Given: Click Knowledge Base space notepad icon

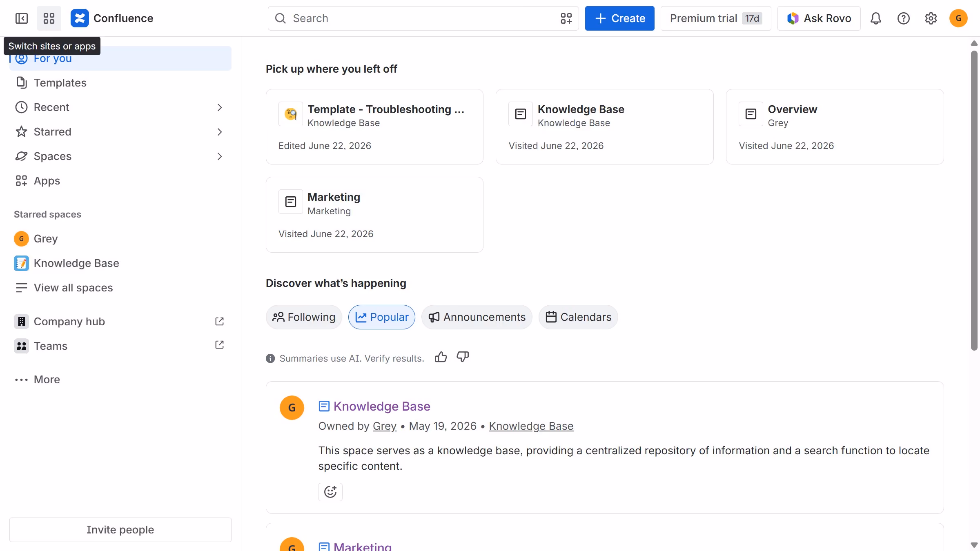Looking at the screenshot, I should coord(21,263).
